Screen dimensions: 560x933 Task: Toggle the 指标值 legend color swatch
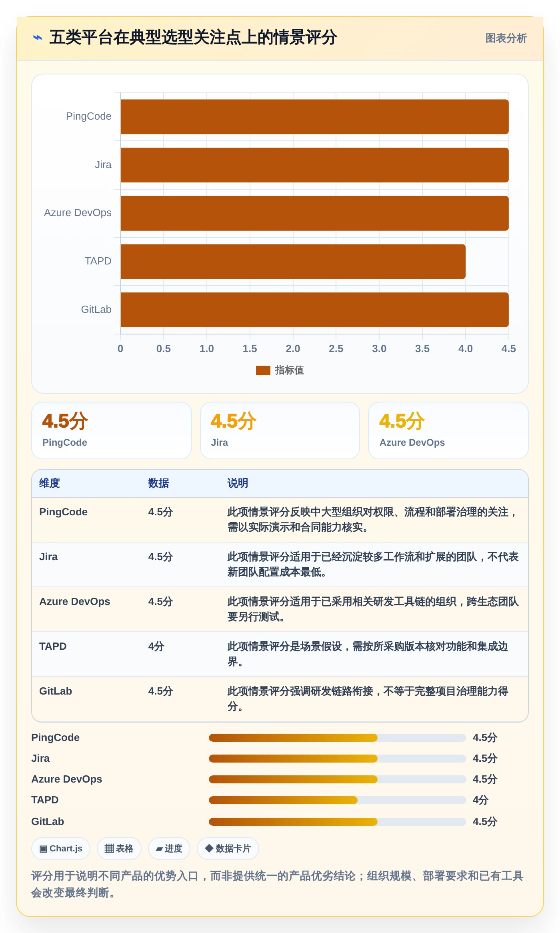[x=263, y=370]
